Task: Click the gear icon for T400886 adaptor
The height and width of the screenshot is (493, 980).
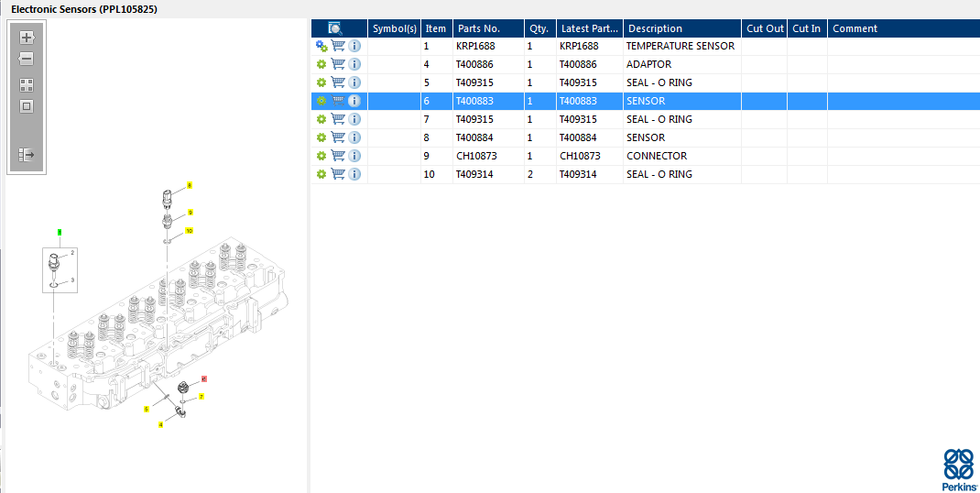Action: pos(321,64)
